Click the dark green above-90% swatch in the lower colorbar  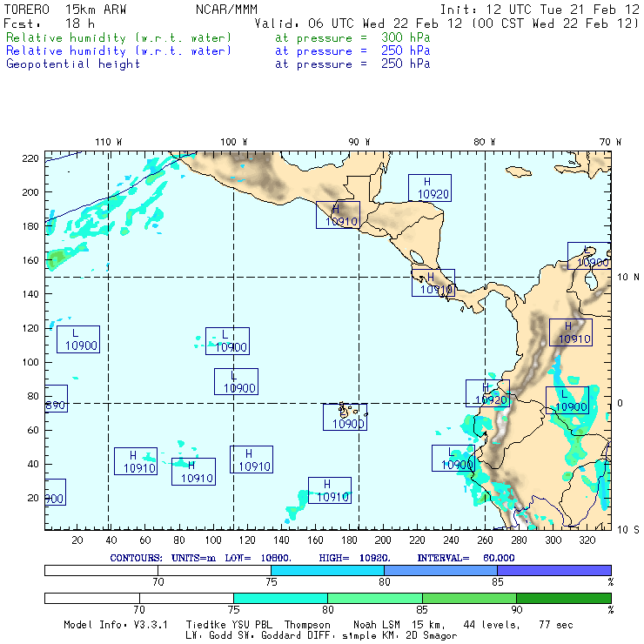564,598
